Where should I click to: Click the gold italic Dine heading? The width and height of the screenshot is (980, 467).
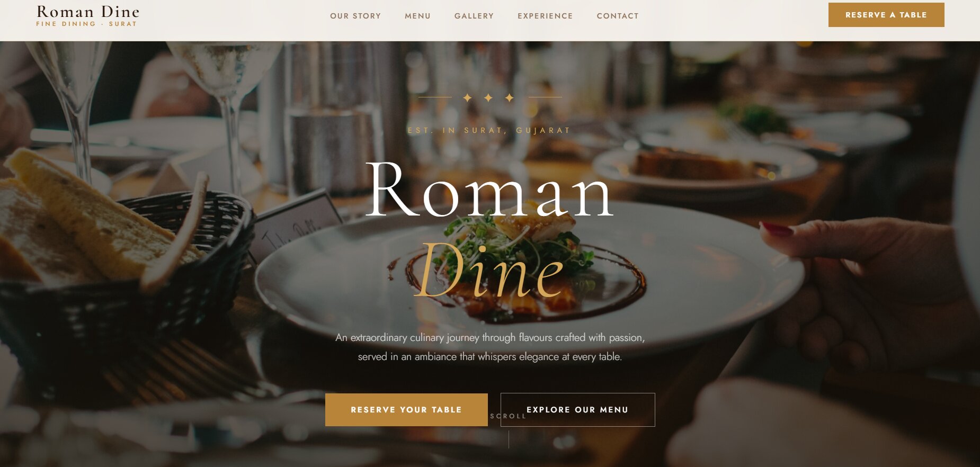[489, 271]
